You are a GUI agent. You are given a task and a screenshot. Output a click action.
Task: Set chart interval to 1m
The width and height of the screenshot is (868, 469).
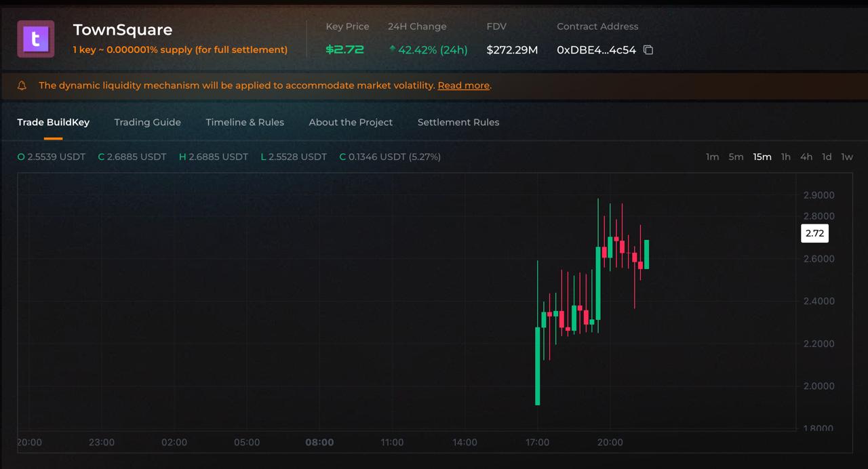(712, 157)
